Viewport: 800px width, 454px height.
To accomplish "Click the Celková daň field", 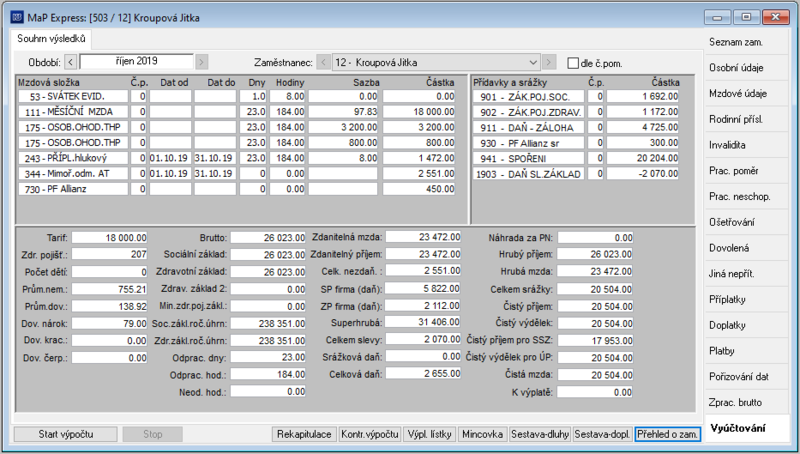I will pyautogui.click(x=423, y=373).
